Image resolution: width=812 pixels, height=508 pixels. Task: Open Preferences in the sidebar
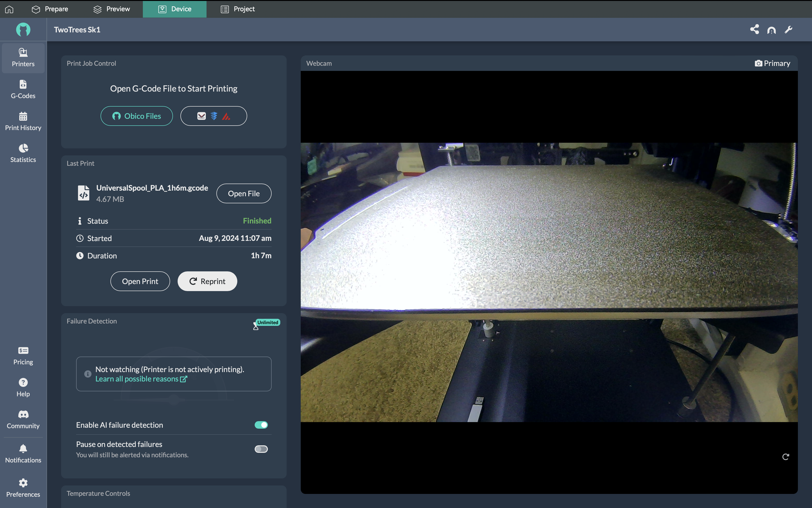tap(23, 488)
